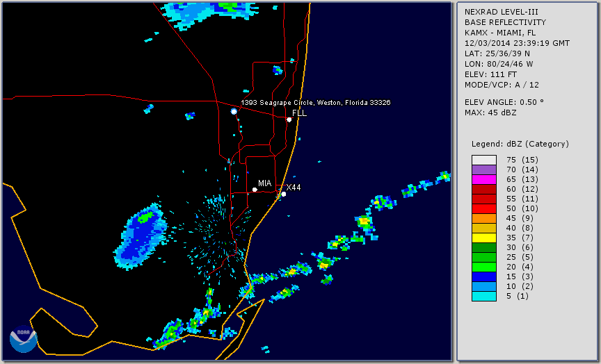Screen dimensions: 601x364
Task: Click the MAX: 45 dBZ text
Action: (490, 113)
